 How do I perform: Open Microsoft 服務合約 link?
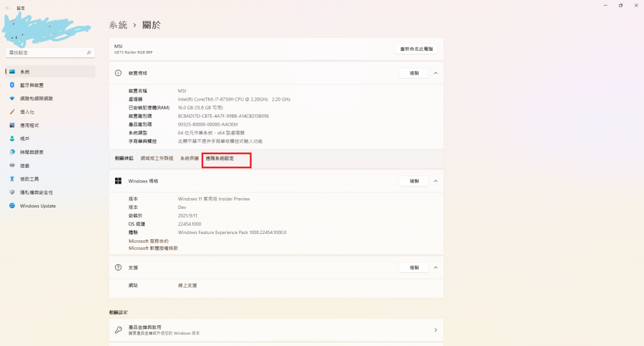coord(148,241)
